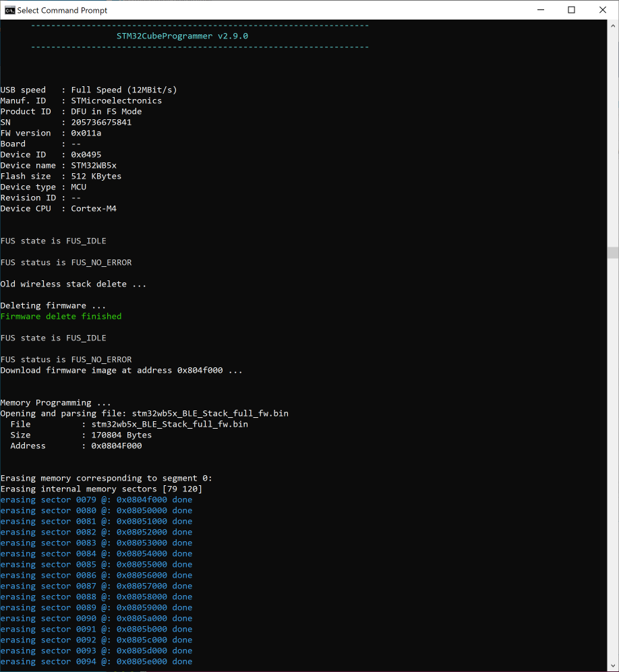This screenshot has height=672, width=619.
Task: Click erasing sector 0080 line
Action: (x=96, y=510)
